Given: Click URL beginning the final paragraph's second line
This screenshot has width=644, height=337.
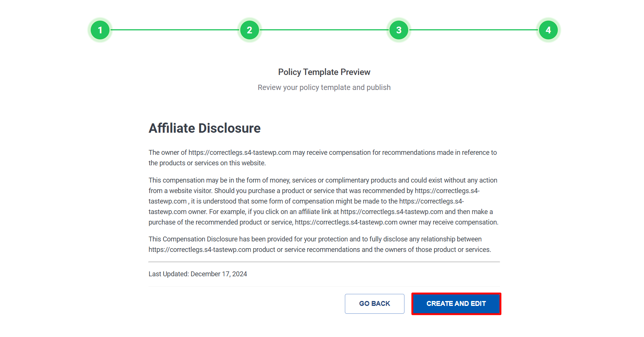Looking at the screenshot, I should pos(199,250).
